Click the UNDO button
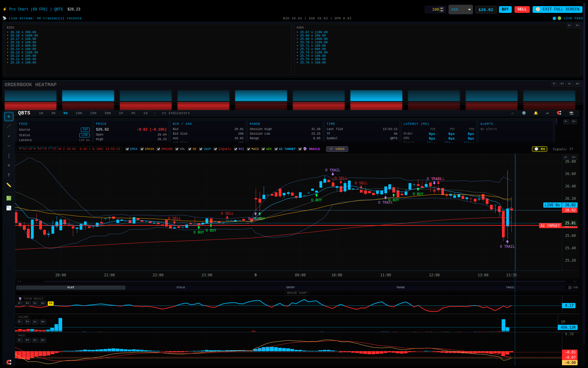This screenshot has width=588, height=368. click(337, 149)
